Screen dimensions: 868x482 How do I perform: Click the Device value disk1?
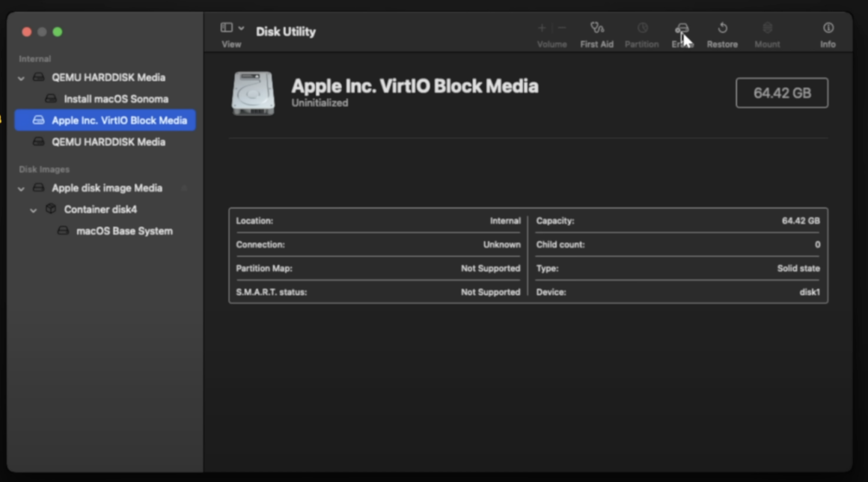point(810,292)
